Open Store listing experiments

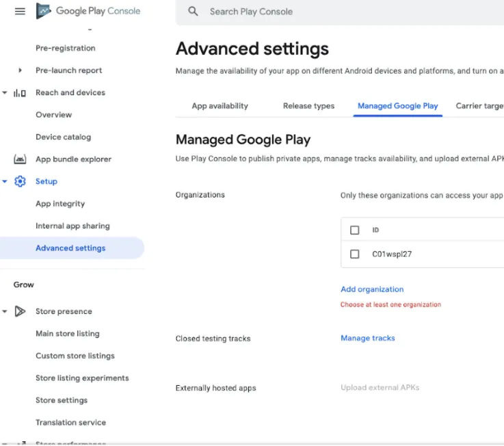[x=82, y=378]
